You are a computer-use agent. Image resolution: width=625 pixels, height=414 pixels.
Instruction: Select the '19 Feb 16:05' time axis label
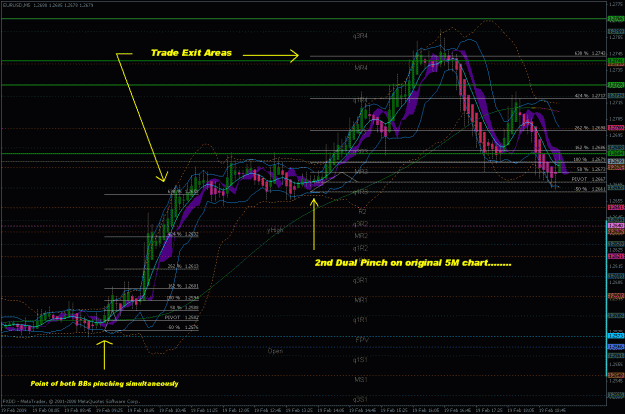pyautogui.click(x=426, y=410)
